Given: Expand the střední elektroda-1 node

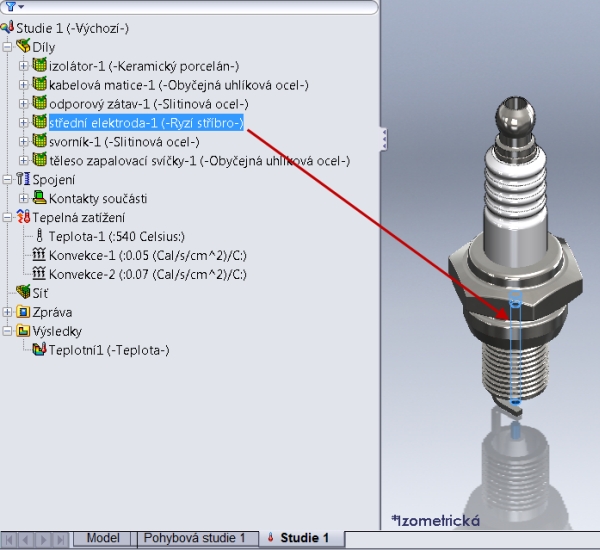Looking at the screenshot, I should pyautogui.click(x=23, y=122).
